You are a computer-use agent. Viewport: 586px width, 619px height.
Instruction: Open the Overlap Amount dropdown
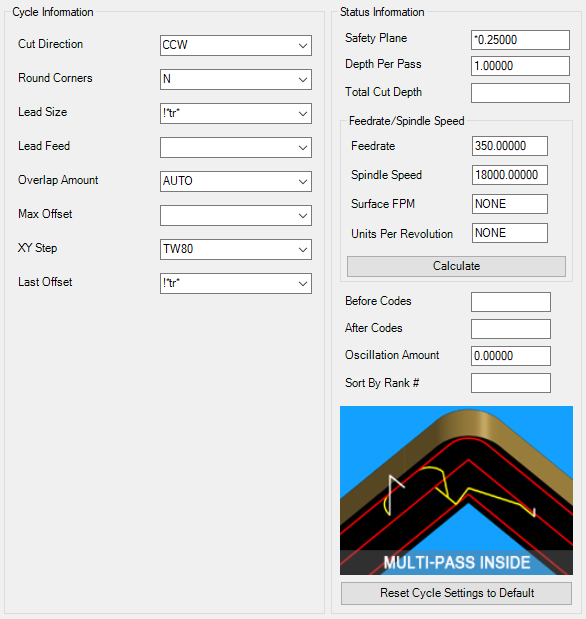[236, 181]
